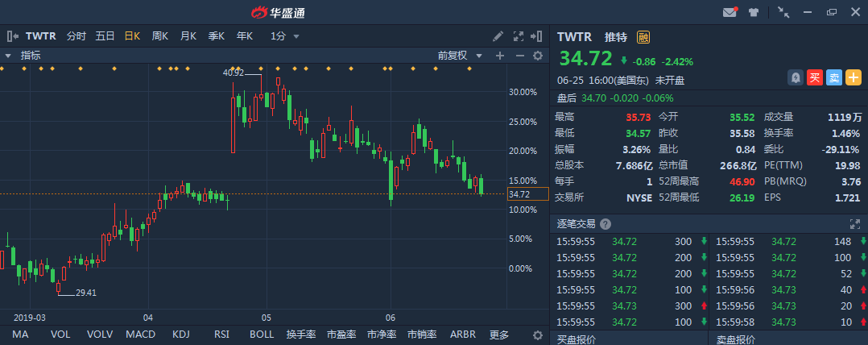This screenshot has width=868, height=345.
Task: Toggle the BOLL indicator
Action: pyautogui.click(x=261, y=335)
